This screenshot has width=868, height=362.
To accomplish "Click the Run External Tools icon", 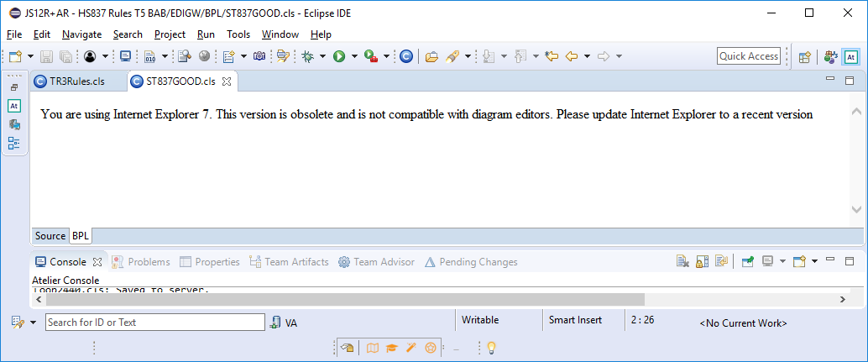I will click(x=371, y=56).
